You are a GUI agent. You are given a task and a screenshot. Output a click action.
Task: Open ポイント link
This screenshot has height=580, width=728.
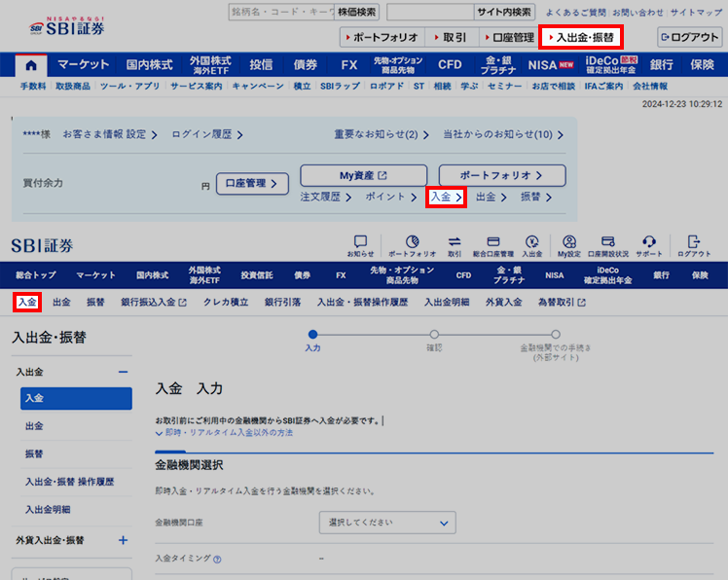pos(391,197)
